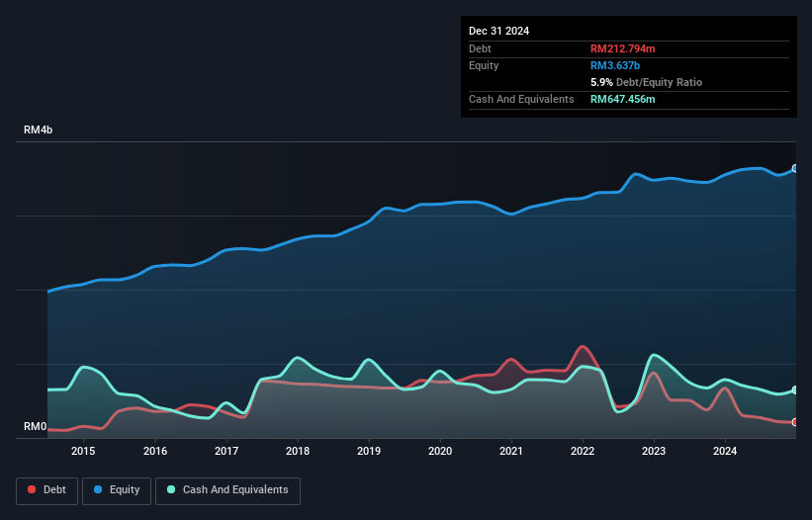Click the 2016 x-axis label
Screen dimensions: 812x520
pos(155,451)
